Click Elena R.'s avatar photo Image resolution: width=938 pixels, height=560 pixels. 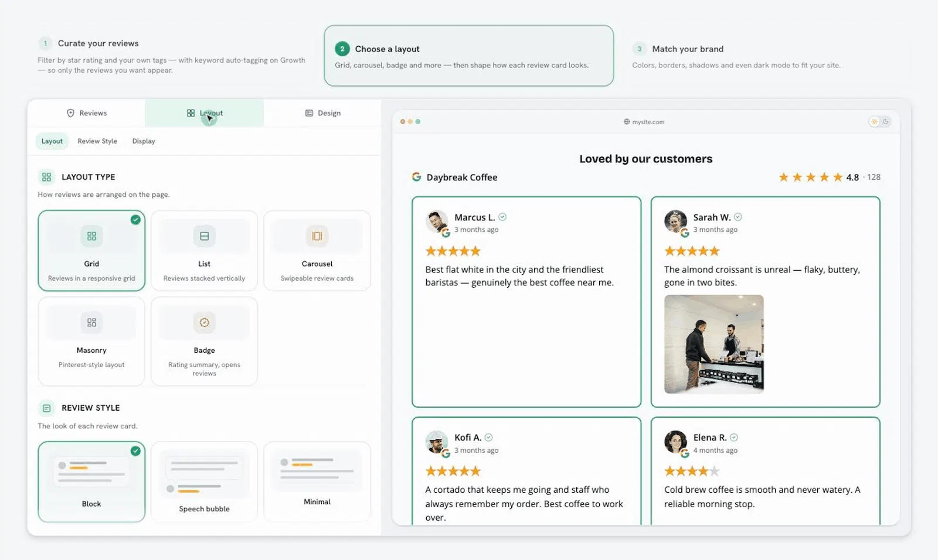(675, 442)
